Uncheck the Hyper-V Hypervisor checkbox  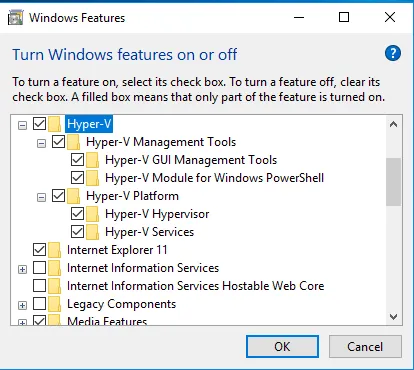click(x=77, y=214)
